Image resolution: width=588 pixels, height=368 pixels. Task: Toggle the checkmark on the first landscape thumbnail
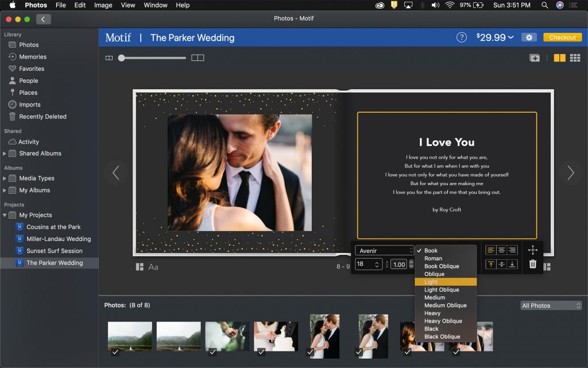pos(115,352)
